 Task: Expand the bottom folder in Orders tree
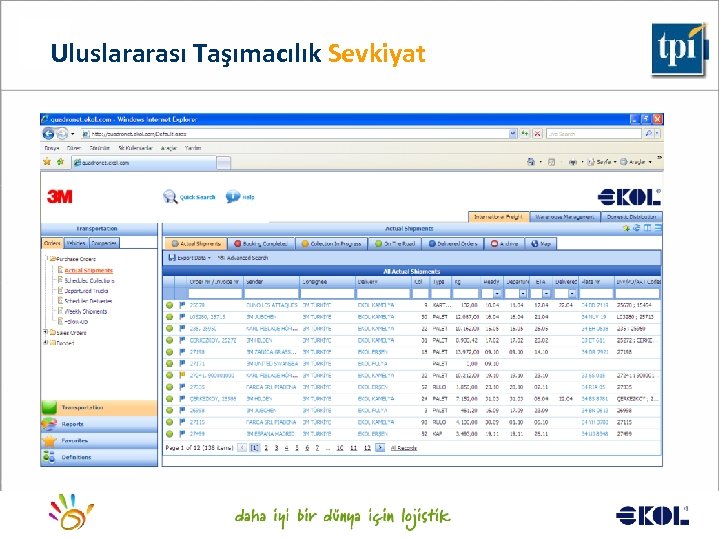click(45, 343)
